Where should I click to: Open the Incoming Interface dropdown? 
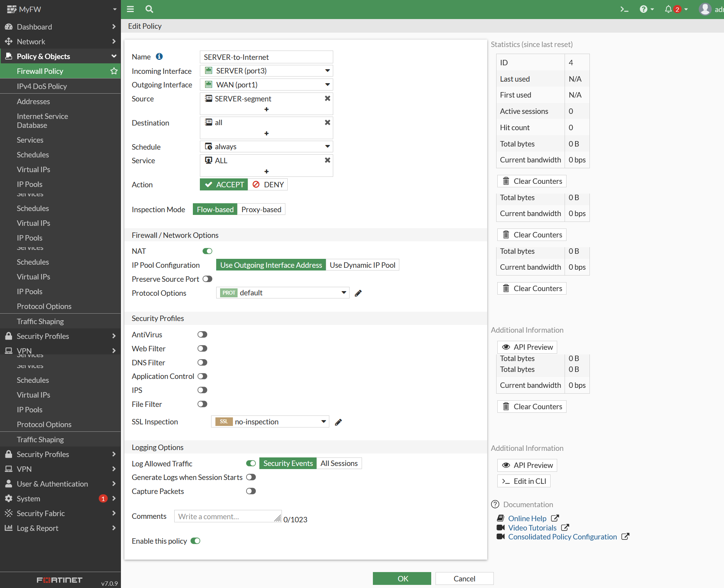[x=266, y=71]
